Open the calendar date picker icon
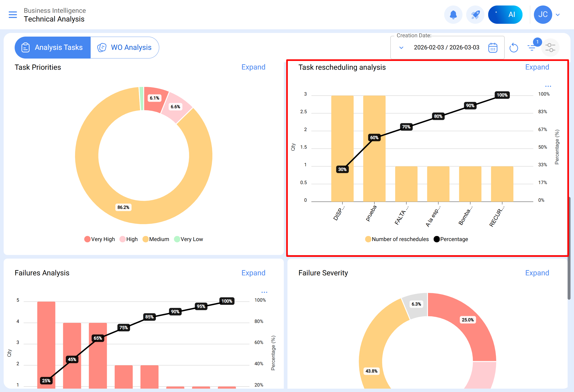The width and height of the screenshot is (574, 392). tap(493, 48)
